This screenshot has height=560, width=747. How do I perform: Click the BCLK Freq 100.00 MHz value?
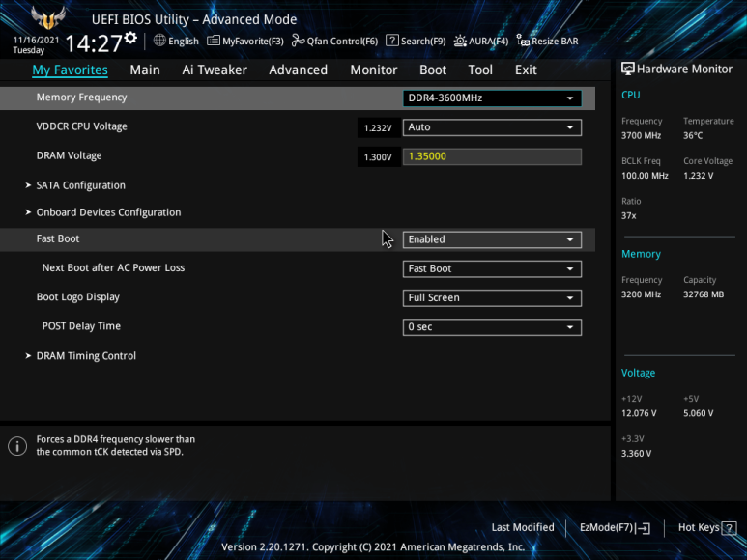(645, 176)
